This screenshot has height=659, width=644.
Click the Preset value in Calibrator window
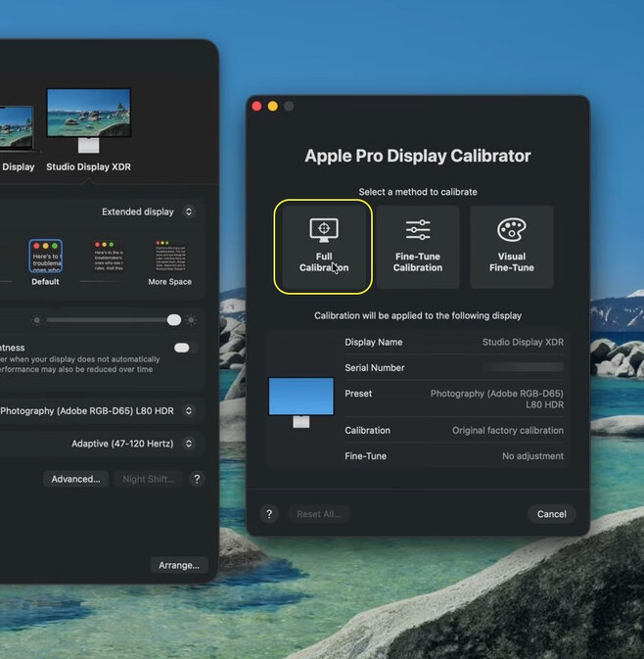tap(496, 399)
